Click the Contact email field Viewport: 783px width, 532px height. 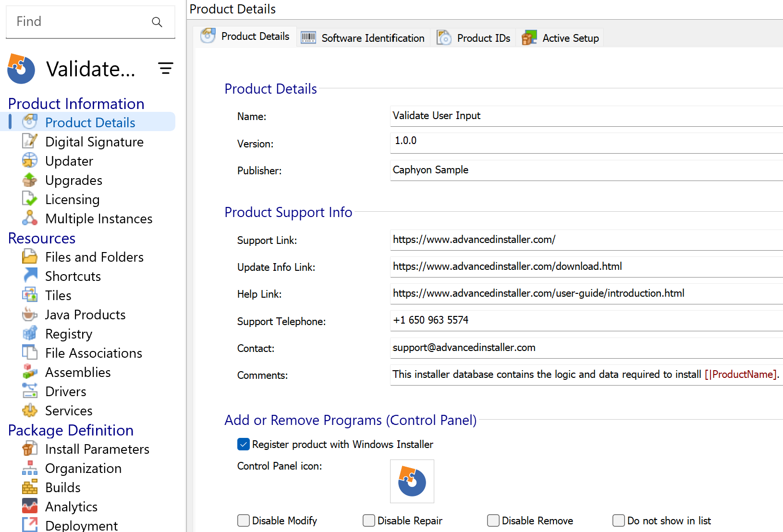coord(587,348)
